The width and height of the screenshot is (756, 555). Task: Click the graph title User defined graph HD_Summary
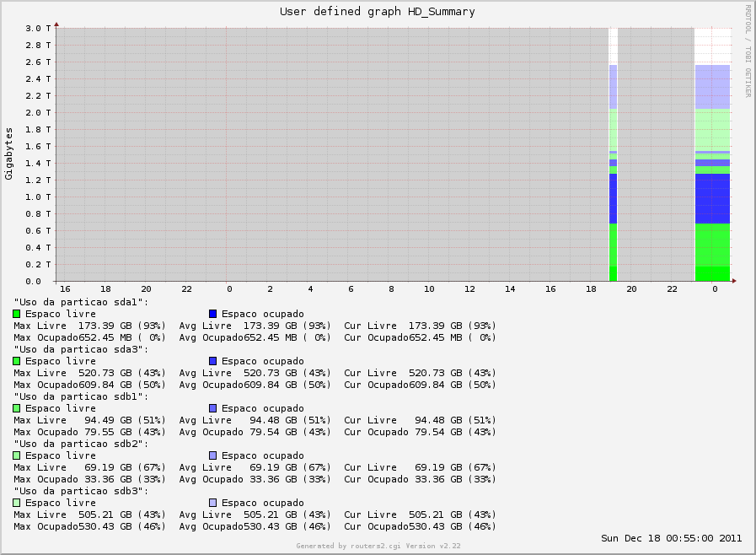(x=377, y=11)
